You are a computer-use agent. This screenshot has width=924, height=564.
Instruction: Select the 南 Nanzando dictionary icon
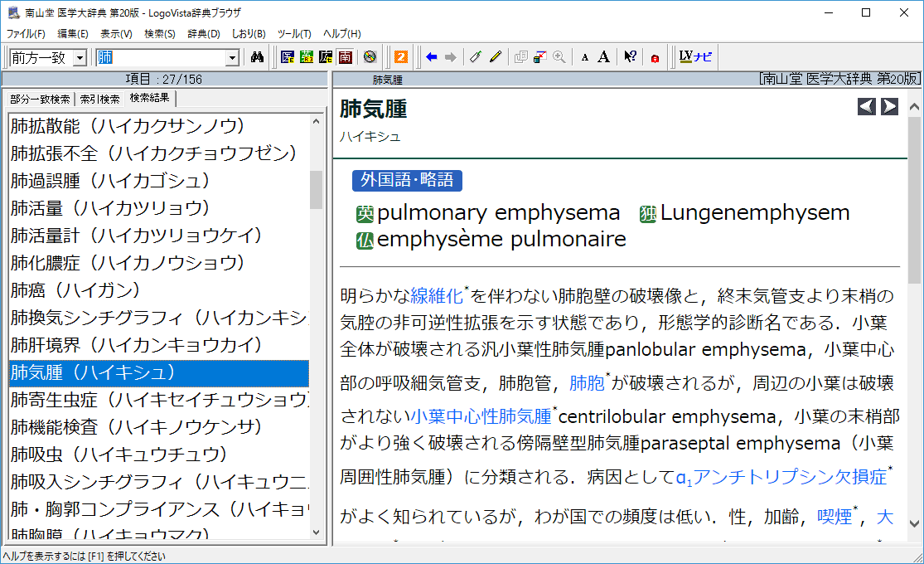tap(346, 57)
